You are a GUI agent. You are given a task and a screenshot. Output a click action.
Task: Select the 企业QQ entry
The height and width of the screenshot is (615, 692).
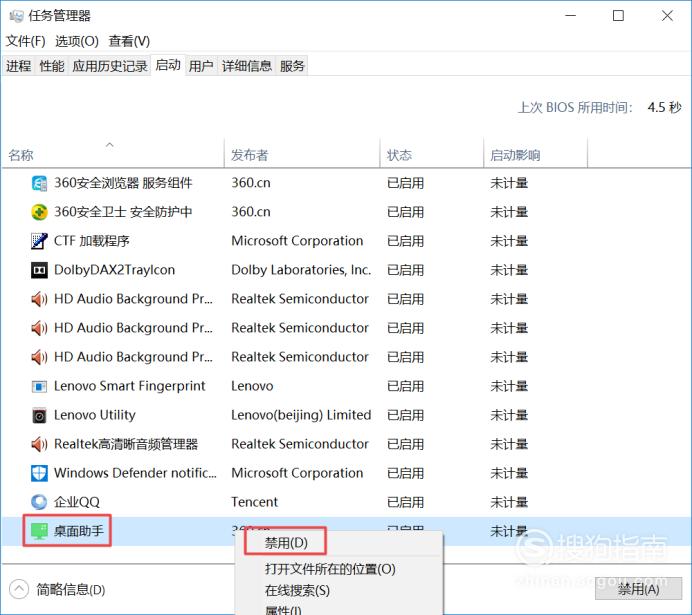[x=77, y=502]
